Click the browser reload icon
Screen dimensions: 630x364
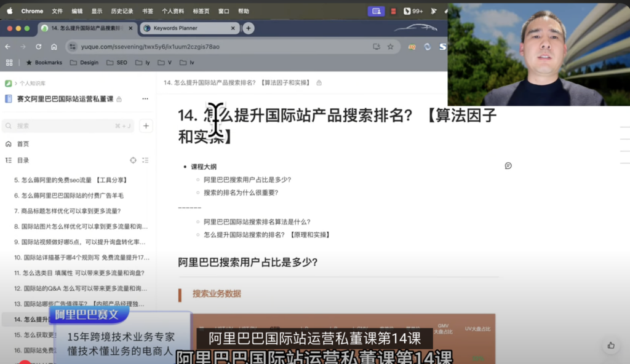39,47
